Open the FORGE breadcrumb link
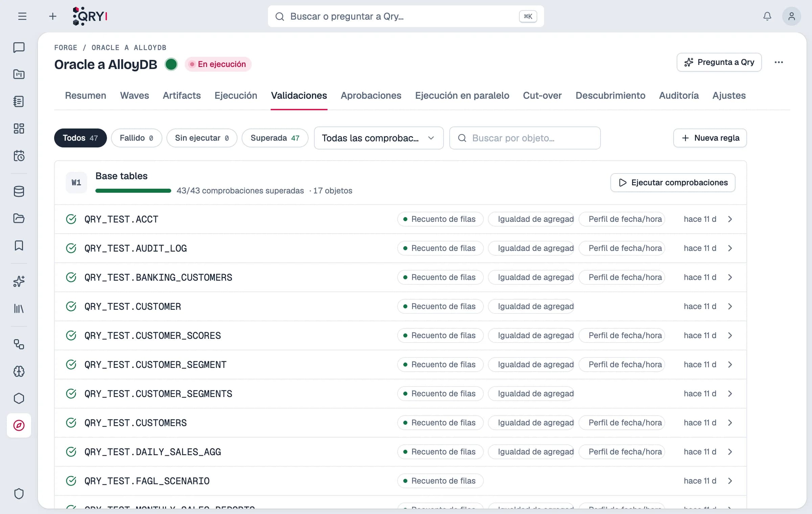 pos(66,48)
